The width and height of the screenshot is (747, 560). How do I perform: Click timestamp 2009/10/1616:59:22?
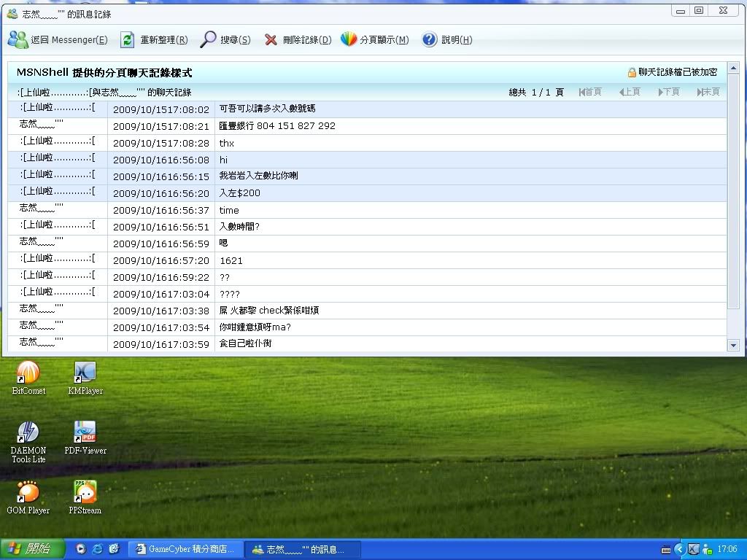(x=161, y=277)
